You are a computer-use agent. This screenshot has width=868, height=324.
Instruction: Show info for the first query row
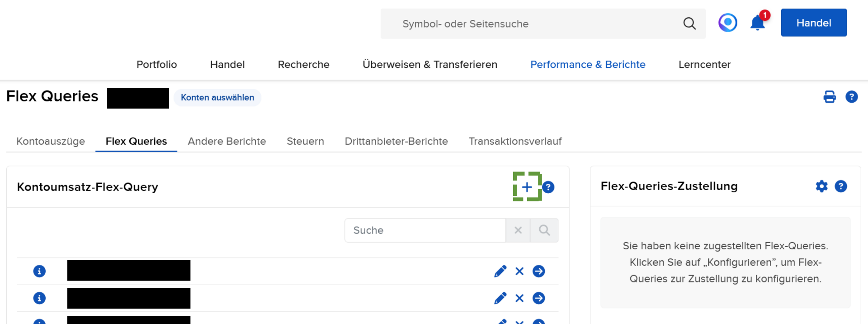point(39,271)
